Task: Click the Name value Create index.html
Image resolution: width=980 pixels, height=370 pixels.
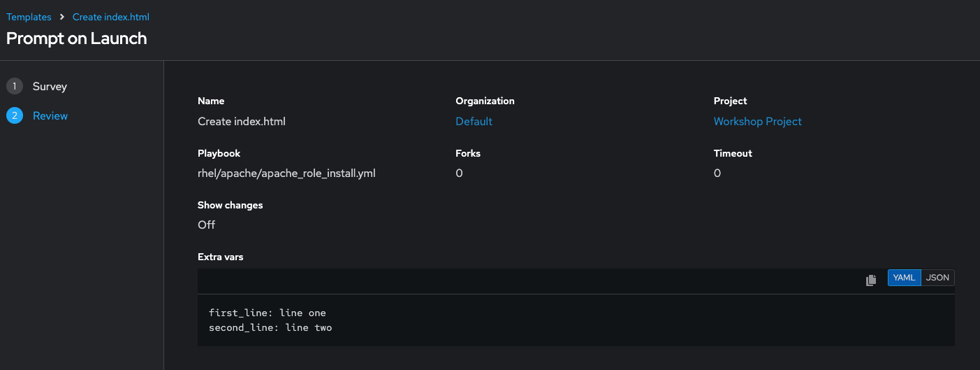Action: coord(242,122)
